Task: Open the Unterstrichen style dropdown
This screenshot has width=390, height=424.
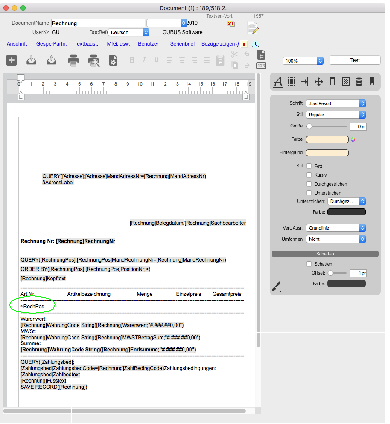Action: coord(347,201)
